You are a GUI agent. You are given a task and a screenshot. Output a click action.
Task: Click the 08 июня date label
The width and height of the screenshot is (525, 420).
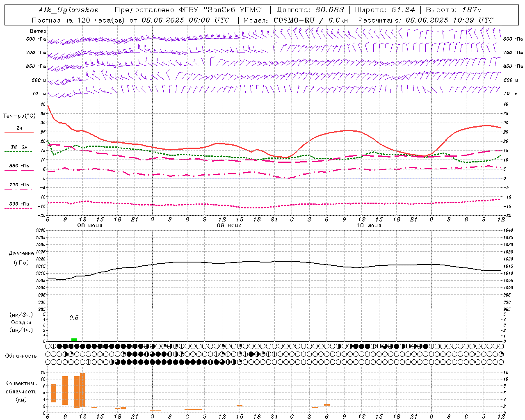point(90,226)
